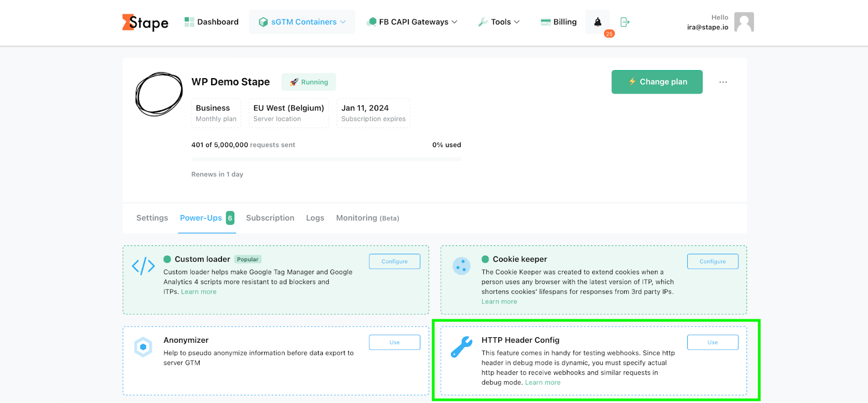This screenshot has height=403, width=868.
Task: Open the user avatar profile
Action: point(744,22)
